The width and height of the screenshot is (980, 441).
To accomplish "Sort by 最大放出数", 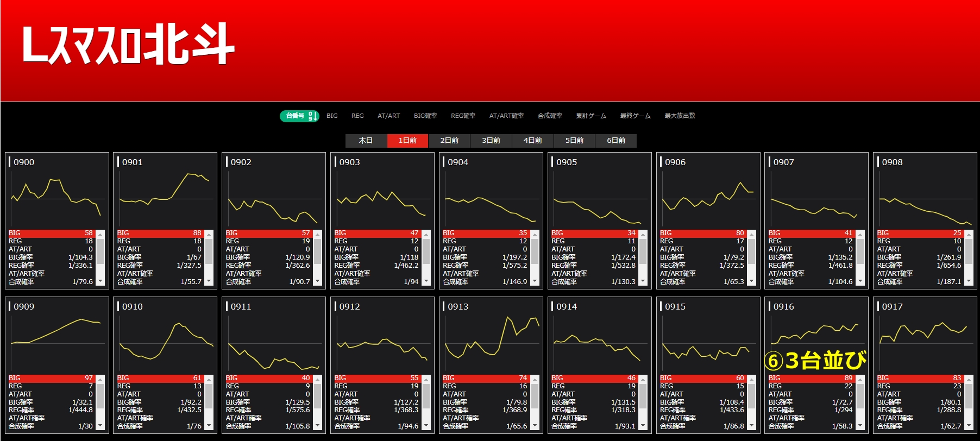I will 680,116.
